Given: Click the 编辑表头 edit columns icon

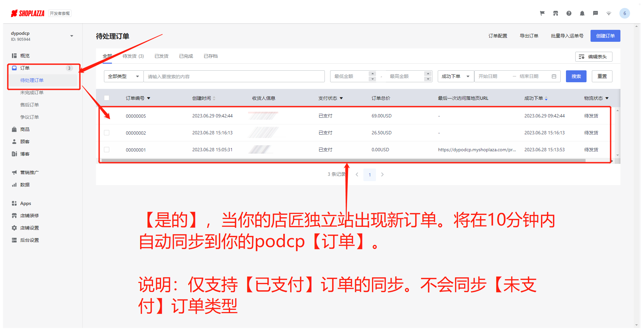Looking at the screenshot, I should pyautogui.click(x=582, y=57).
